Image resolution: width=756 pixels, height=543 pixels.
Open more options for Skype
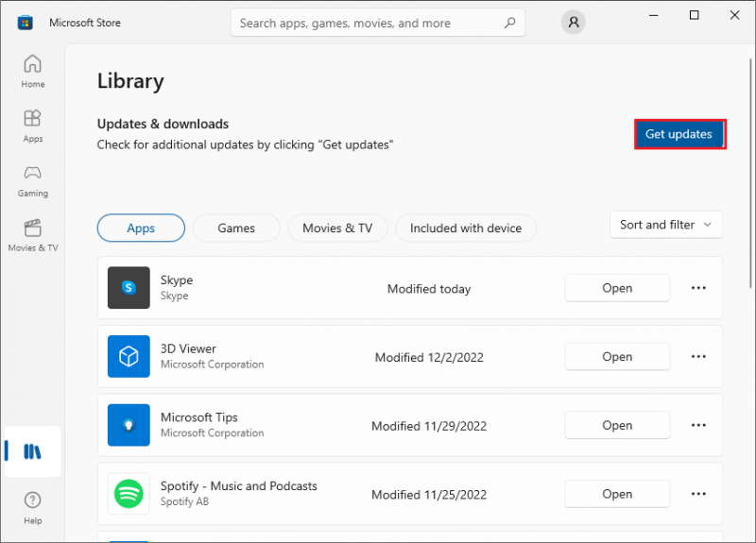(698, 288)
